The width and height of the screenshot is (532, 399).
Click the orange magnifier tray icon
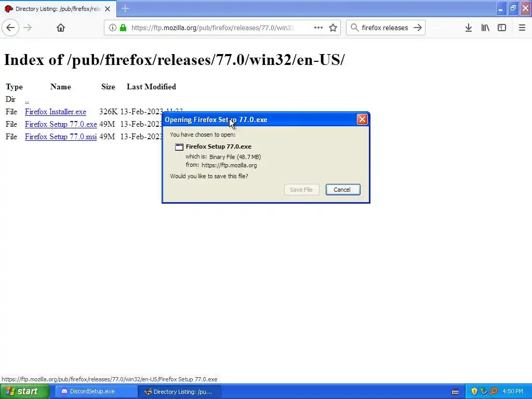[x=494, y=391]
